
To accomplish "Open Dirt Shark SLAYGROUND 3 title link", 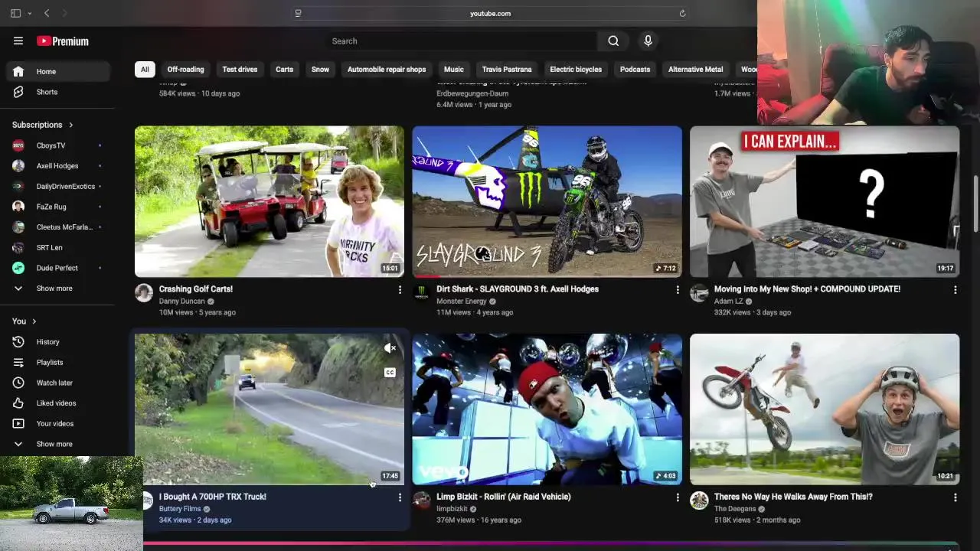I will tap(518, 289).
